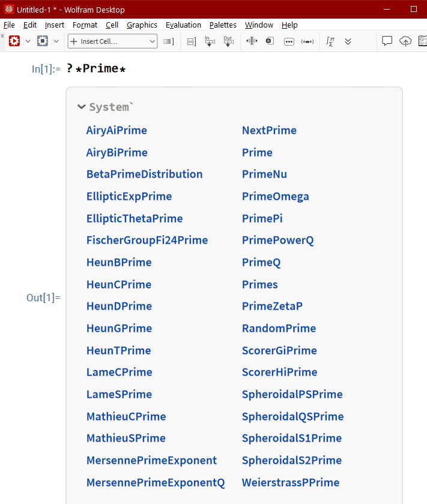Viewport: 427px width, 504px height.
Task: Click the ?*Prime* input cell text
Action: point(96,68)
